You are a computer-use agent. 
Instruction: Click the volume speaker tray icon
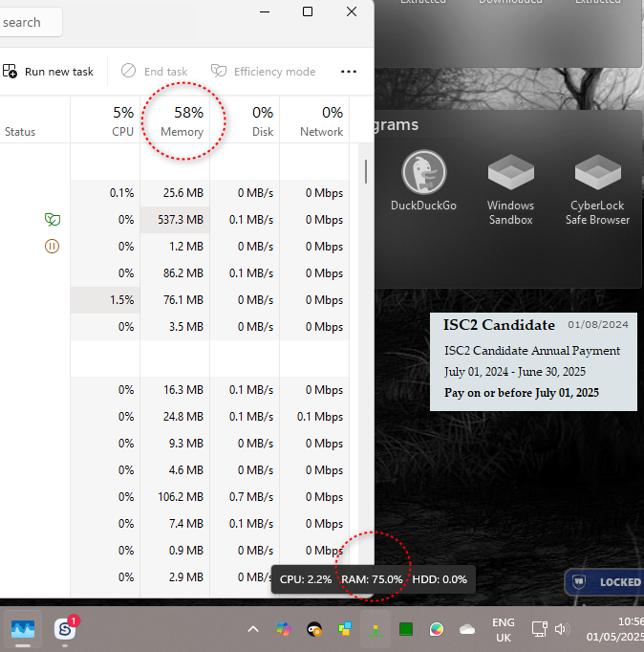click(x=562, y=629)
